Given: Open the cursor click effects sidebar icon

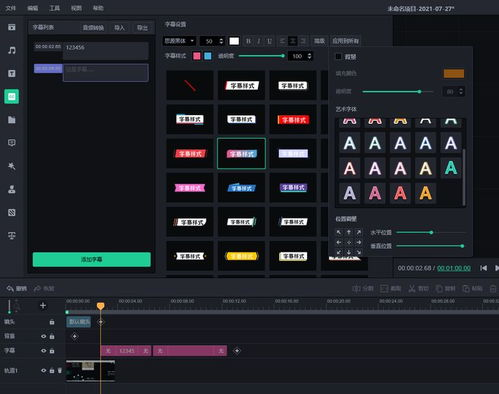Looking at the screenshot, I should pyautogui.click(x=12, y=166).
